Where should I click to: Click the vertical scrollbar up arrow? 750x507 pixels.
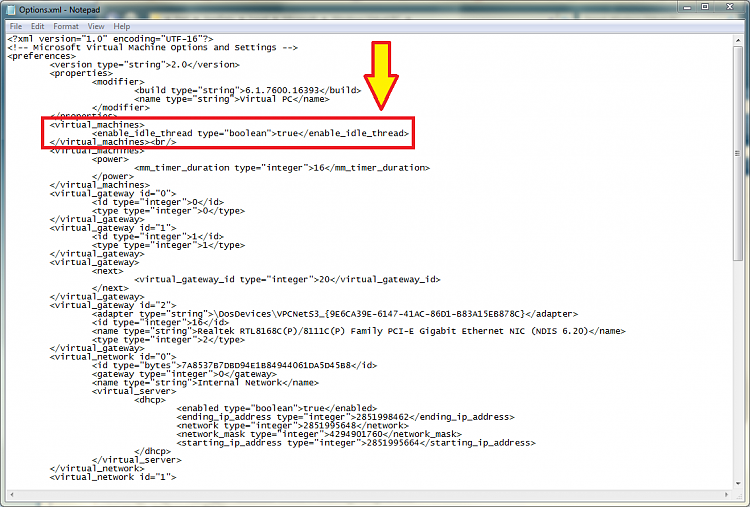pos(738,40)
